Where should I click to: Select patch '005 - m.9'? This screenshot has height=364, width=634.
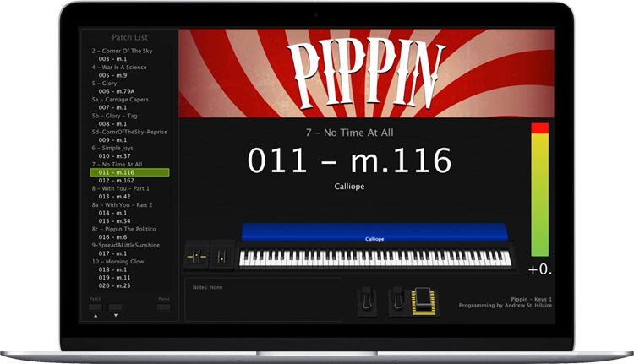pyautogui.click(x=112, y=75)
